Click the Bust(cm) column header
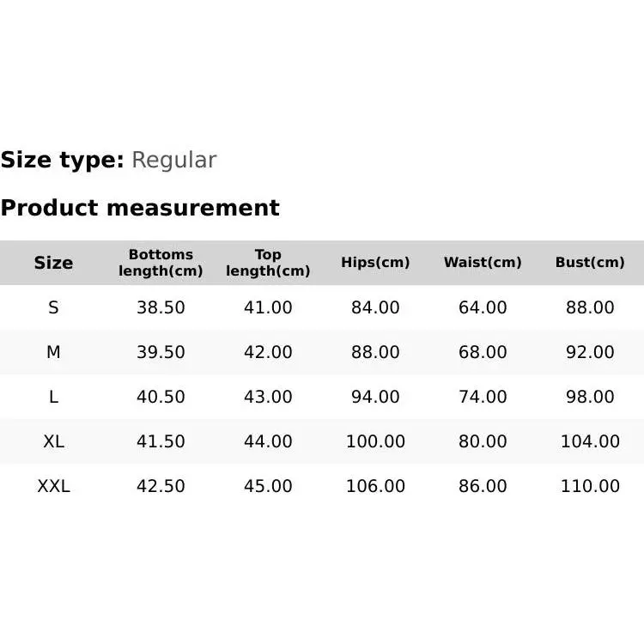 pyautogui.click(x=590, y=263)
